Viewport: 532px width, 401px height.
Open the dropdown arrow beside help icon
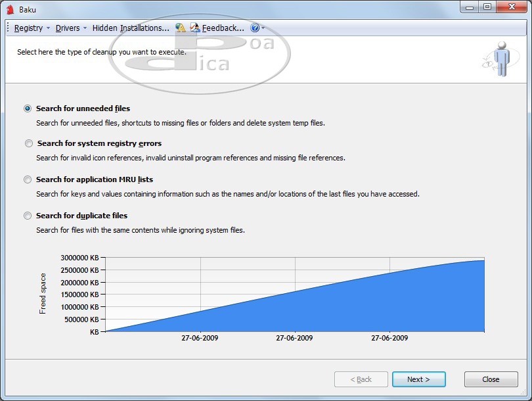[x=263, y=28]
